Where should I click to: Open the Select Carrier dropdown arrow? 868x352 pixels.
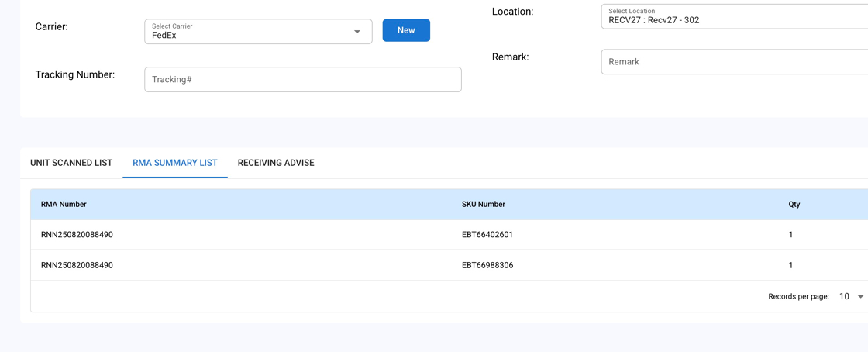click(357, 32)
